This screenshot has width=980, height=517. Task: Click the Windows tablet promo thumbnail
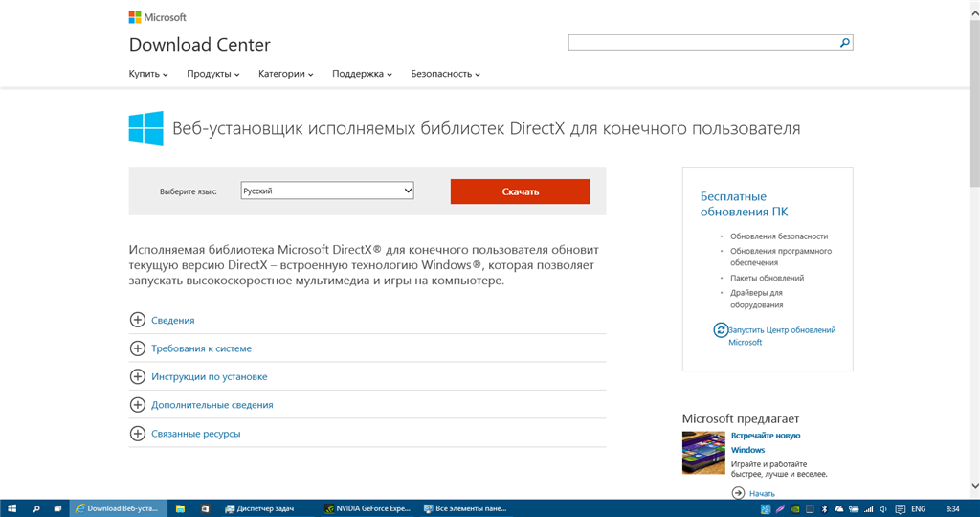click(x=703, y=453)
